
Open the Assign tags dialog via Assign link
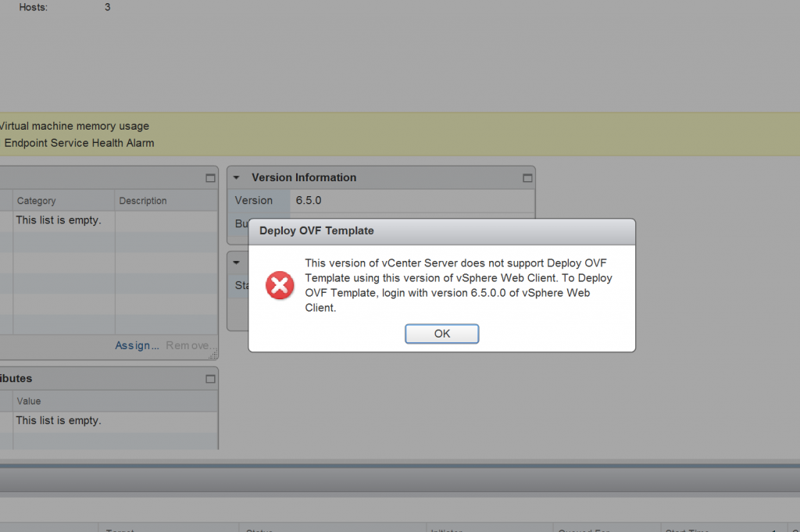click(137, 345)
